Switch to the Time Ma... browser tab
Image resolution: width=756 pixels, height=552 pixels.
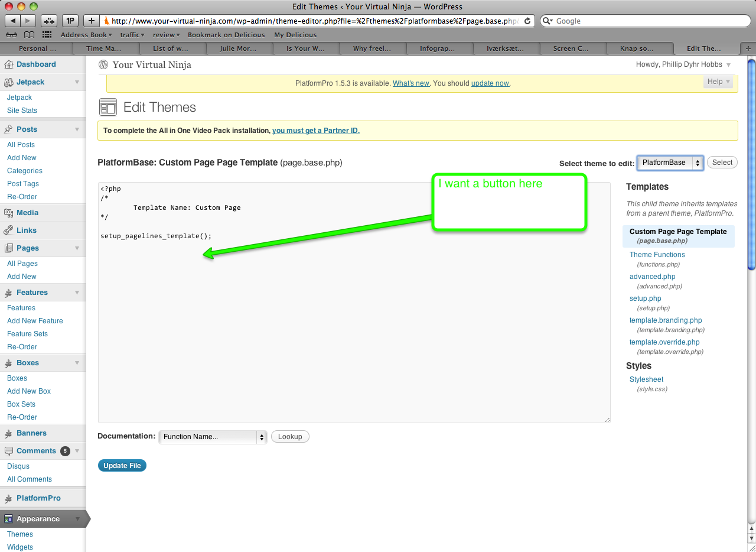(x=104, y=48)
